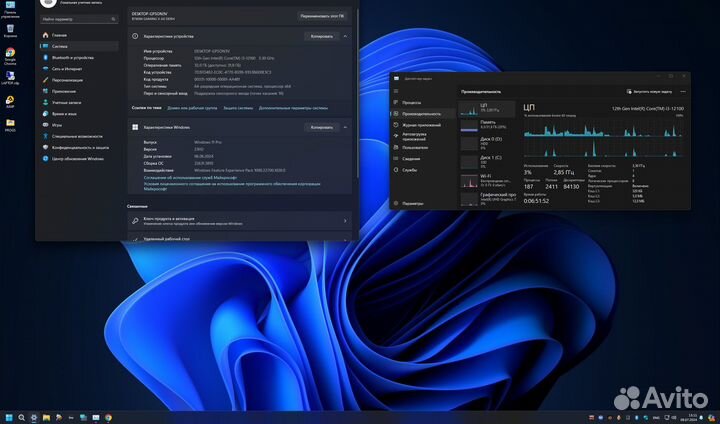Open the PROGS desktop folder
The width and height of the screenshot is (720, 424).
[x=10, y=125]
